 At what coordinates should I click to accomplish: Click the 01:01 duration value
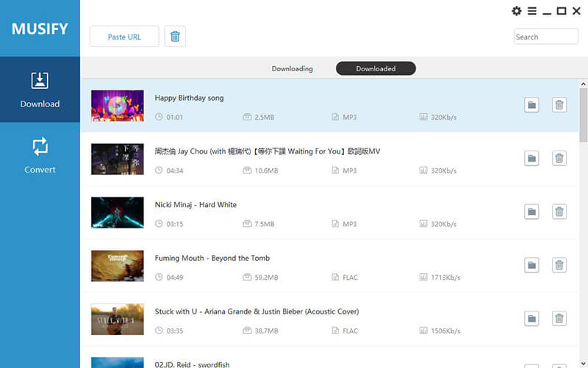tap(175, 118)
